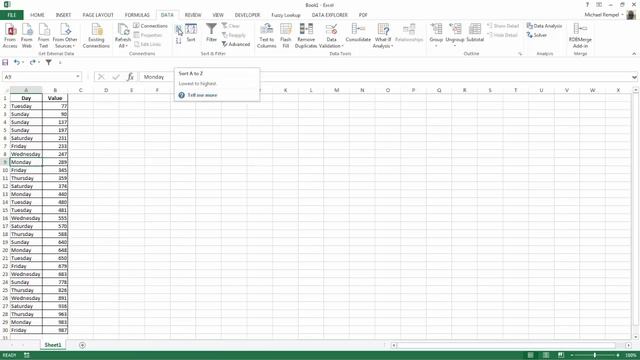Undo last action in quick access toolbar
This screenshot has width=640, height=360.
pyautogui.click(x=16, y=62)
